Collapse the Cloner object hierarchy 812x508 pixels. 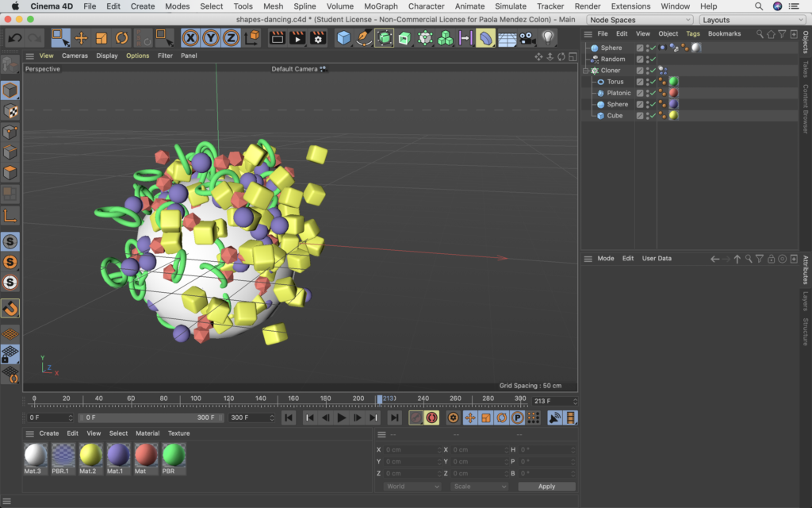(x=585, y=71)
